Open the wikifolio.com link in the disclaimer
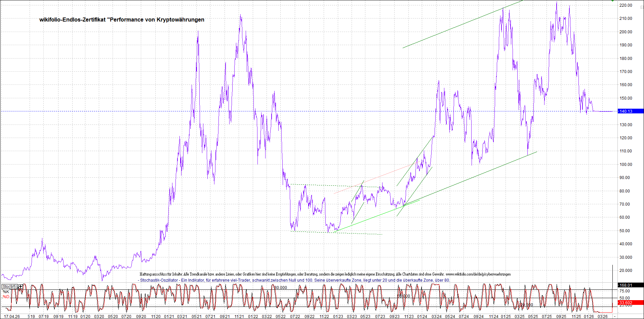This screenshot has height=319, width=644. [x=478, y=274]
